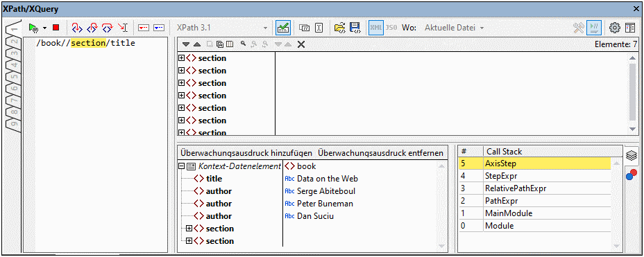
Task: Toggle the debug mode icon in the toolbar
Action: click(594, 28)
